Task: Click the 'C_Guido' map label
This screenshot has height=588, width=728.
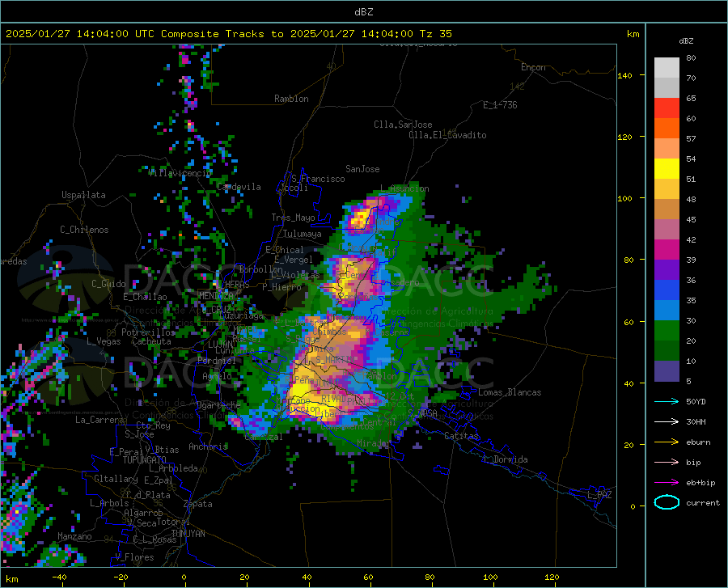Action: [x=108, y=284]
